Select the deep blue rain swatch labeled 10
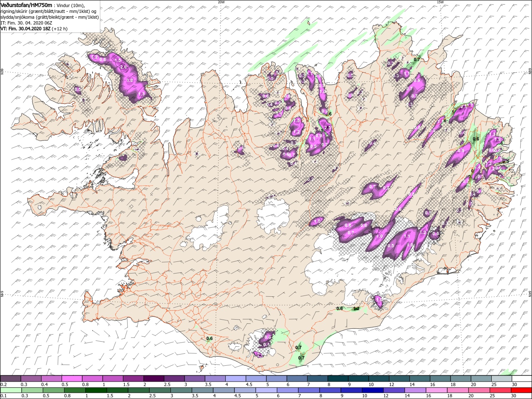 tap(373, 390)
